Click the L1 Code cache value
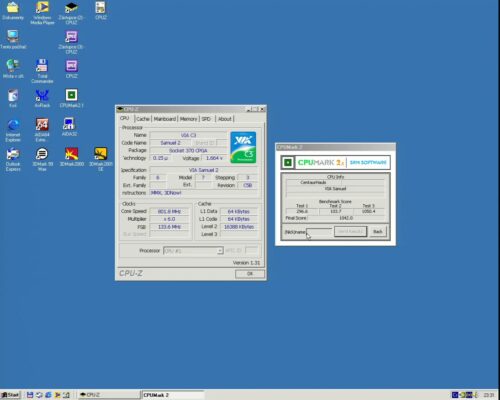 (239, 219)
